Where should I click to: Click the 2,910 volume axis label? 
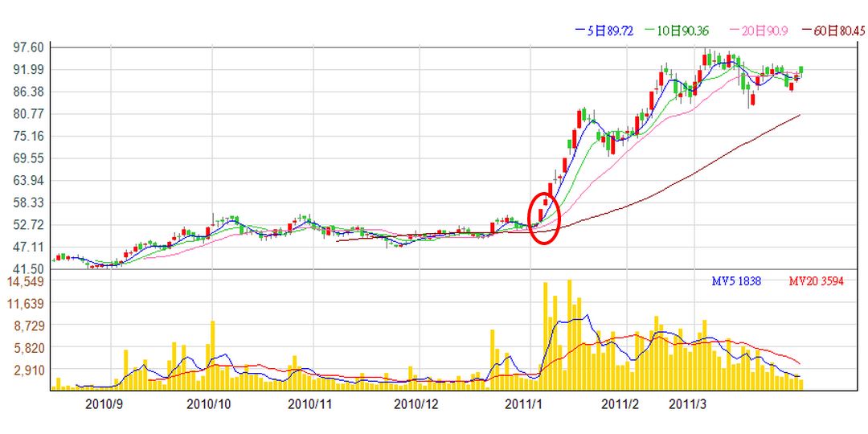point(27,370)
